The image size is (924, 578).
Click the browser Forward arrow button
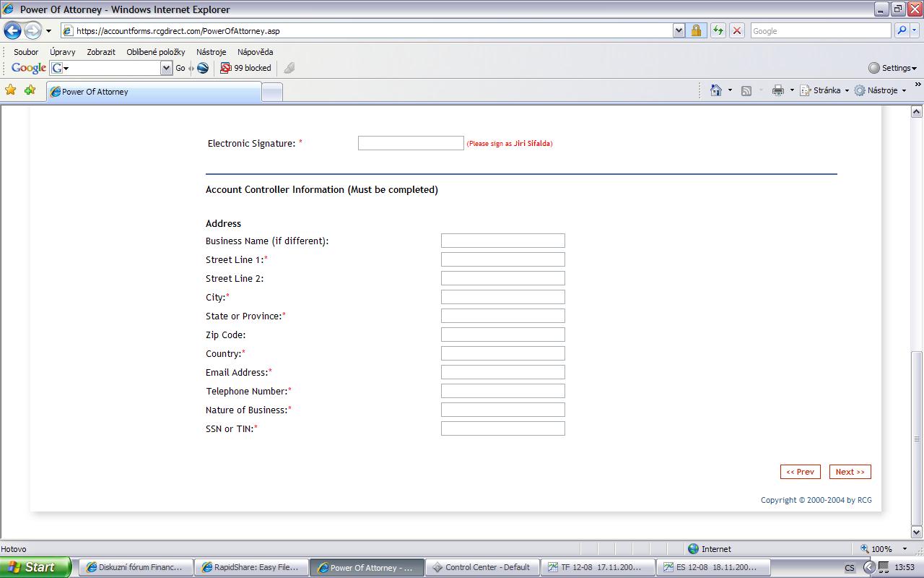32,30
